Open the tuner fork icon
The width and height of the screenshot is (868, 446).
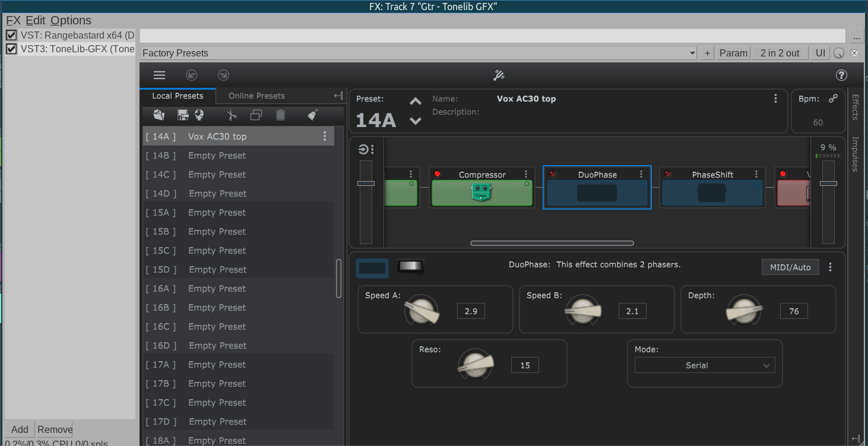(x=499, y=75)
